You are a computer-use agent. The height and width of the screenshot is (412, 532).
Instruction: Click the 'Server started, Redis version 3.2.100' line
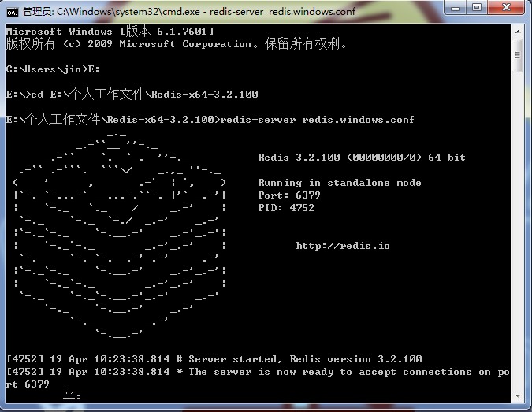tap(214, 358)
